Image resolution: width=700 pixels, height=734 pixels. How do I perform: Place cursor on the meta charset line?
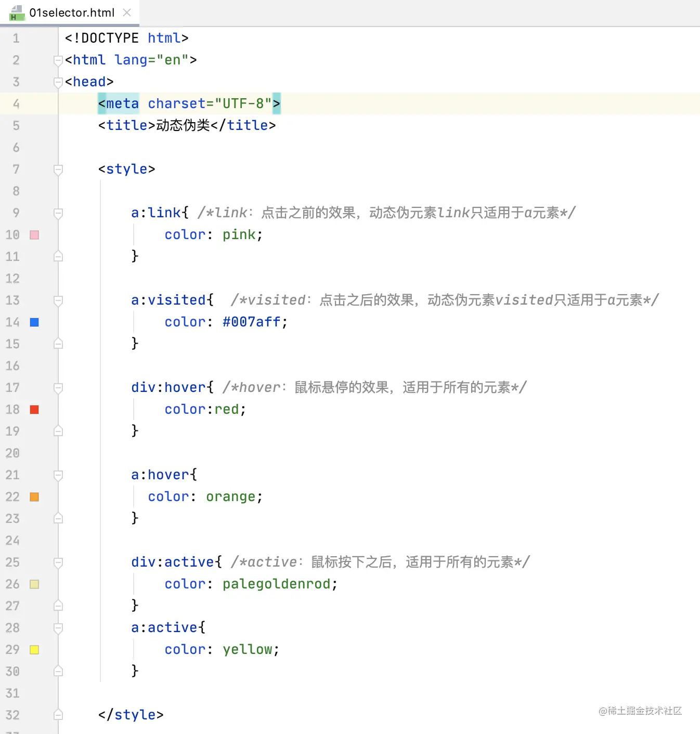tap(364, 104)
